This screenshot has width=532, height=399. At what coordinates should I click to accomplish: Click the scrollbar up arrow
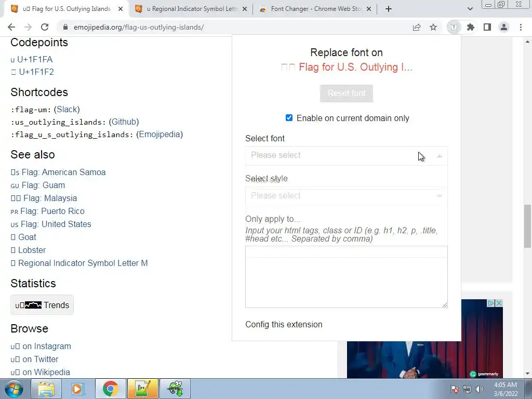pyautogui.click(x=527, y=42)
